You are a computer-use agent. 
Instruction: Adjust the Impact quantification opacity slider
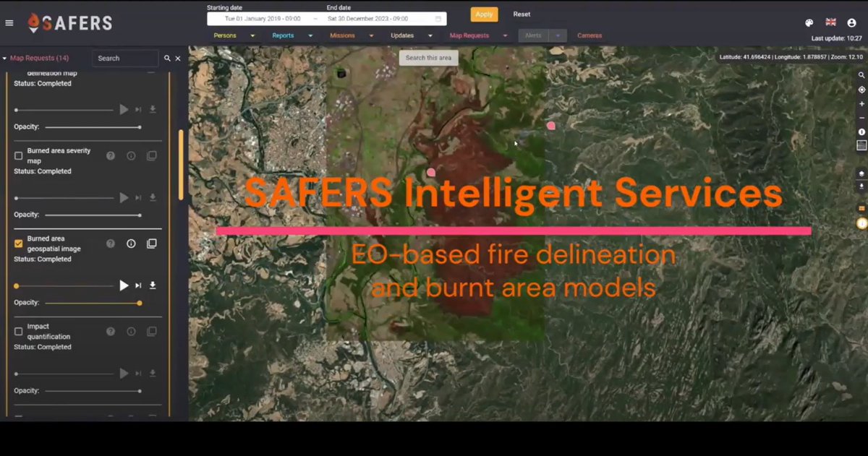(x=93, y=391)
